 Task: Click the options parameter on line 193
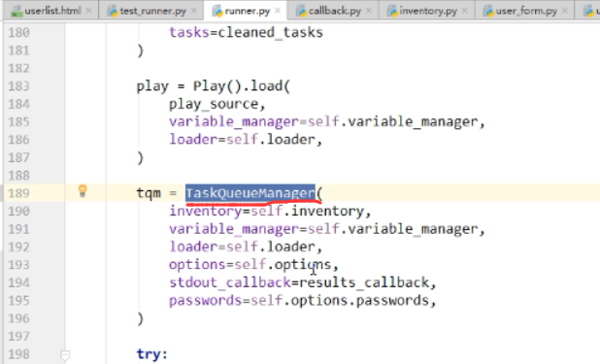click(x=197, y=264)
